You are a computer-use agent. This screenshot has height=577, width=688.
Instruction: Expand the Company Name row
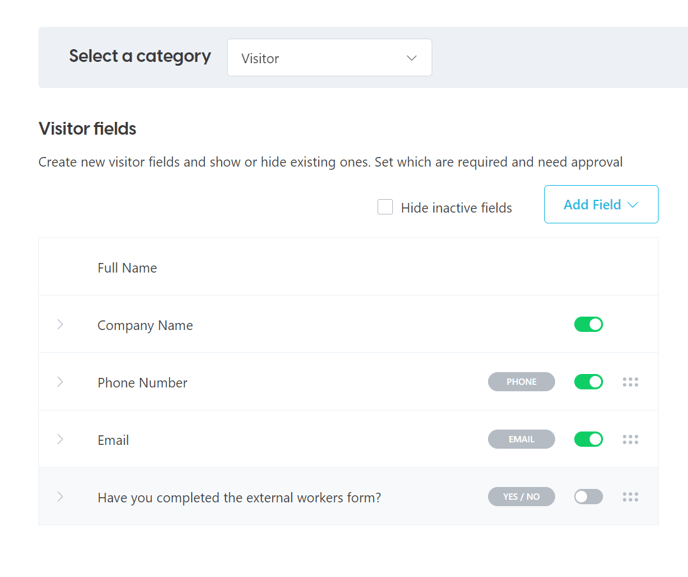click(60, 325)
